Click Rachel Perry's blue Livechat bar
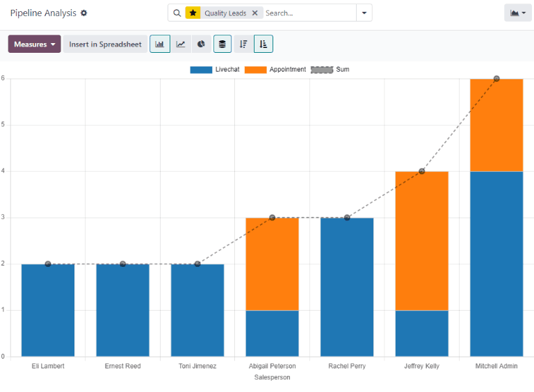 [x=347, y=286]
